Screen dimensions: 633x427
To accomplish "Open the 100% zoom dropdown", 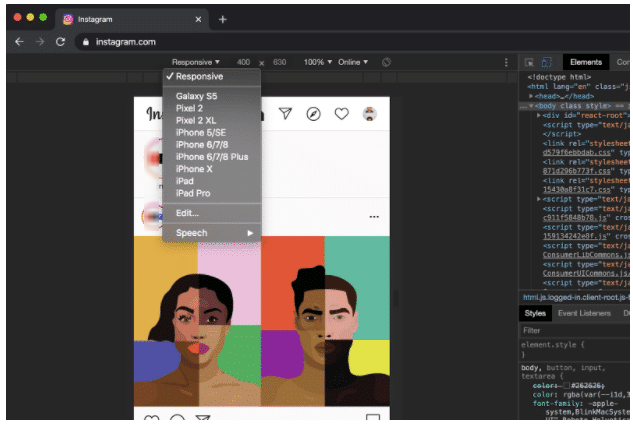I will coord(318,62).
